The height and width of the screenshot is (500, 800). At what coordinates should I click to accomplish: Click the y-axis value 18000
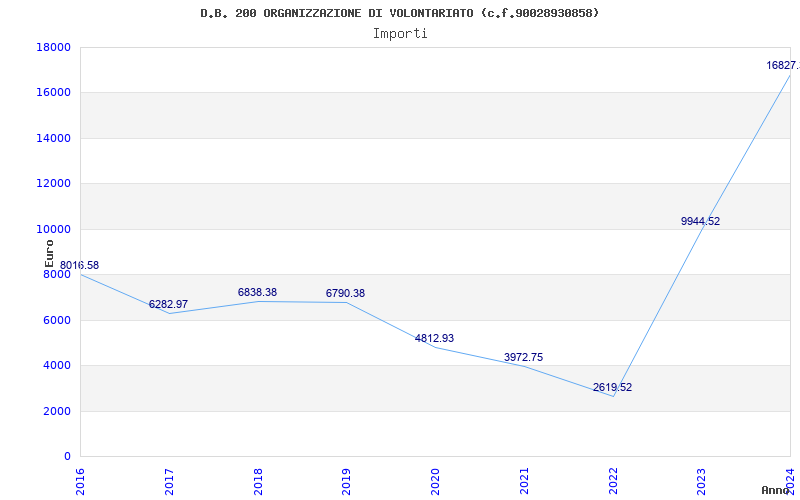coord(54,47)
